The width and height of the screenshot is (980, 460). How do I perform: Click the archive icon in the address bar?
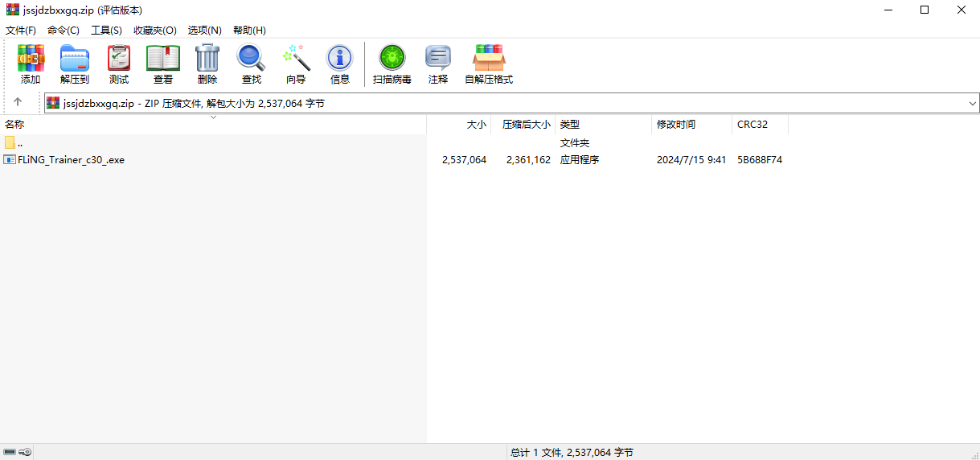pyautogui.click(x=53, y=103)
